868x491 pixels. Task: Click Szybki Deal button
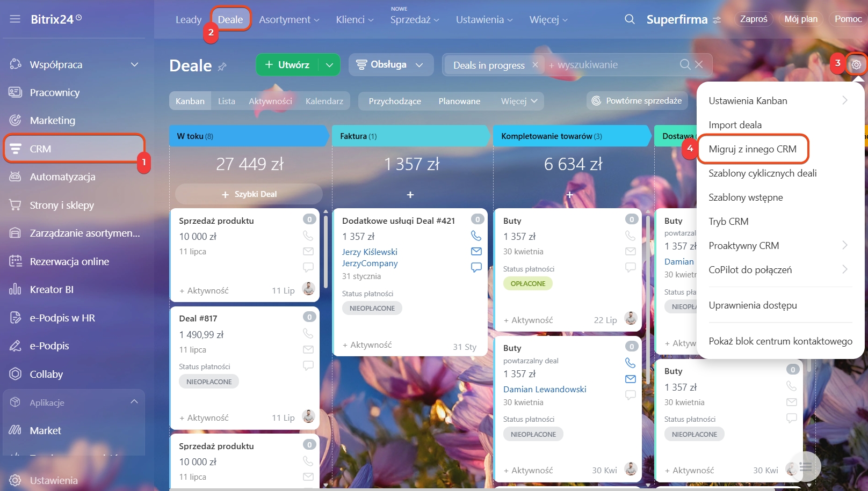(x=249, y=194)
